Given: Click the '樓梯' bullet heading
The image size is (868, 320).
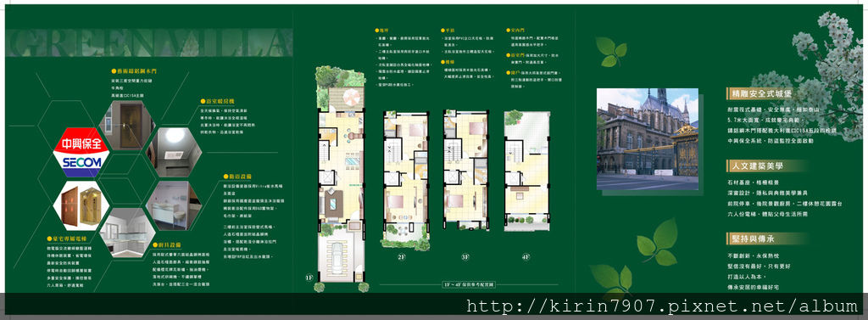Looking at the screenshot, I should coord(448,62).
